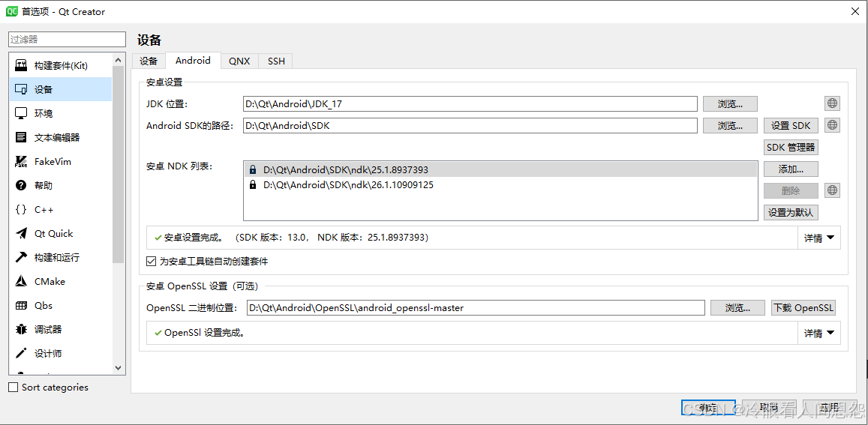The width and height of the screenshot is (868, 425).
Task: Open the 设备 devices category icon
Action: tap(21, 89)
